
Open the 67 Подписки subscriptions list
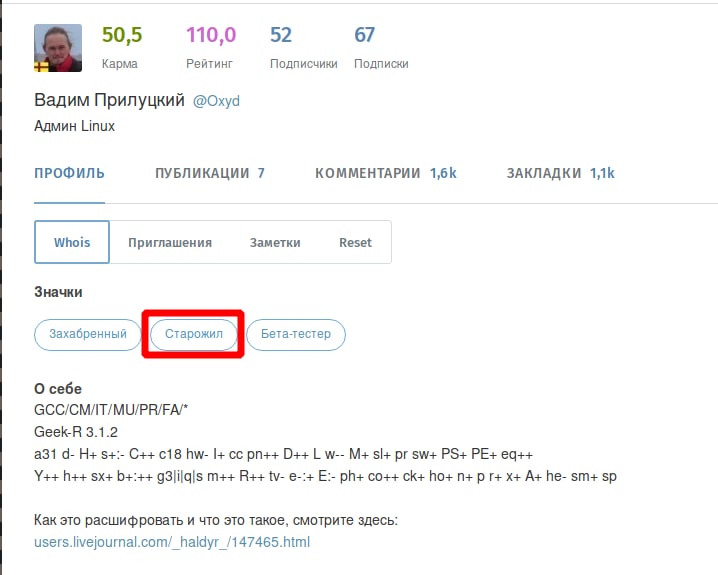[381, 47]
